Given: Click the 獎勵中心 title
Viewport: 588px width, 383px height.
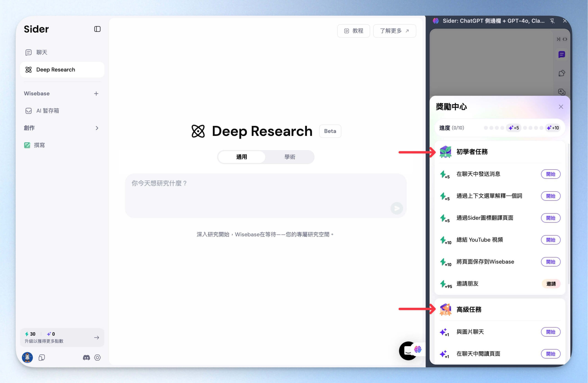Looking at the screenshot, I should [x=451, y=107].
